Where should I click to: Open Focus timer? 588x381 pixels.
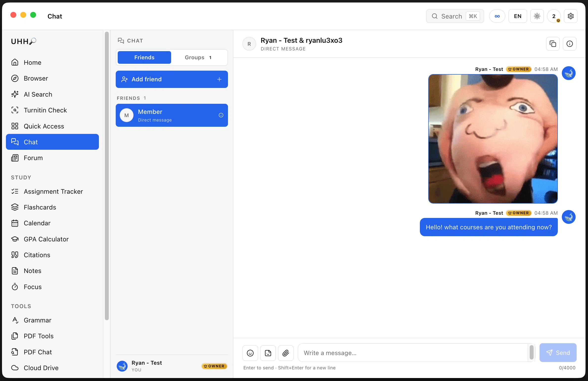52,287
